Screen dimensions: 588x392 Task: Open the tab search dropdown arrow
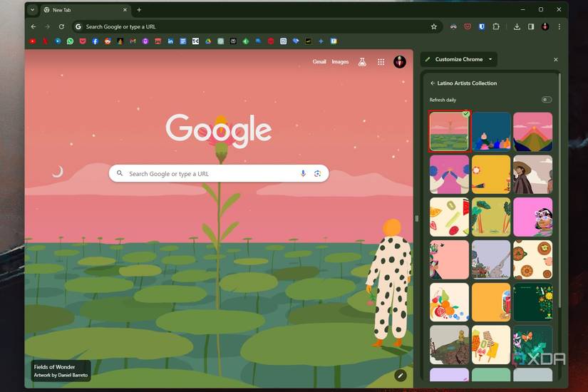click(32, 10)
